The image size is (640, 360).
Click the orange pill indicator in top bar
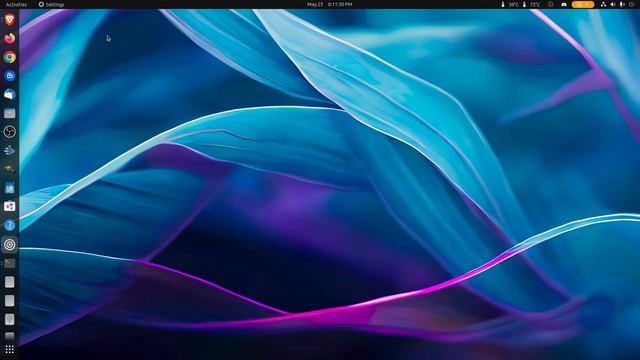click(582, 4)
